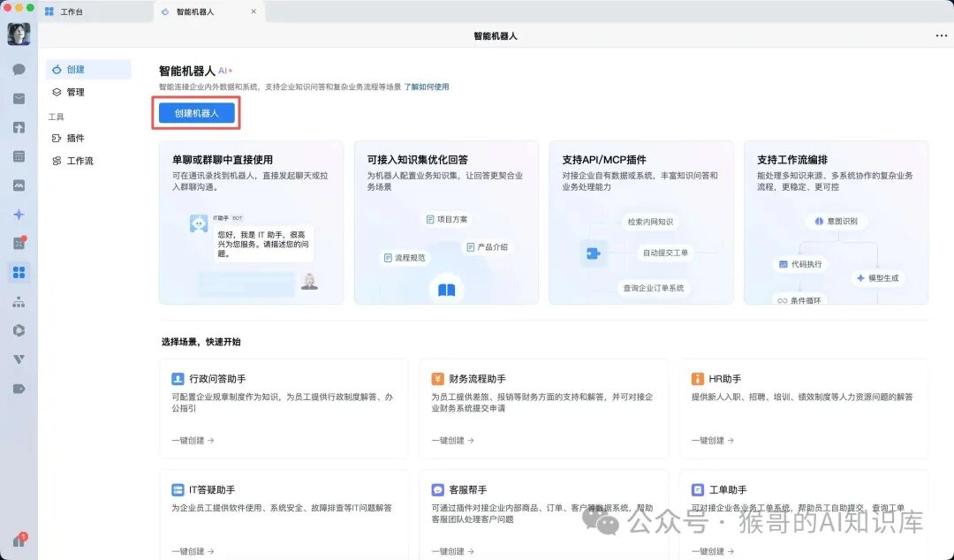Select the highlighted apps grid sidebar icon
This screenshot has width=954, height=560.
(19, 273)
